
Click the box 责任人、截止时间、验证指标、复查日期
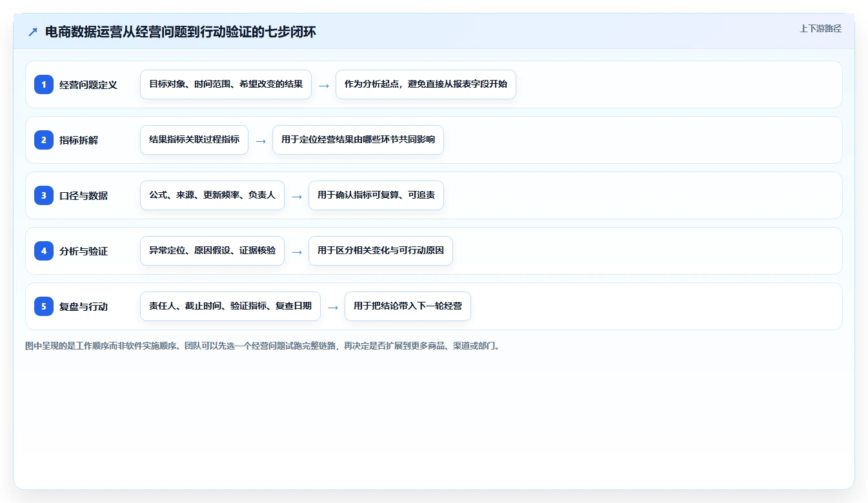[x=230, y=306]
